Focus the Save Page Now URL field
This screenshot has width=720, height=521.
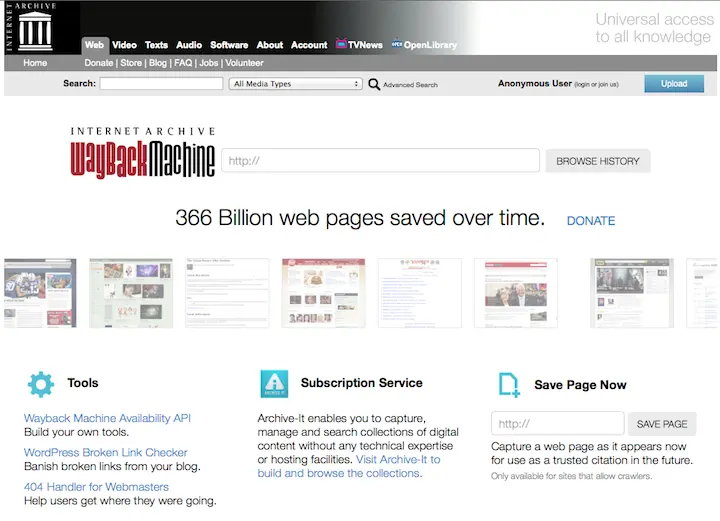click(557, 423)
